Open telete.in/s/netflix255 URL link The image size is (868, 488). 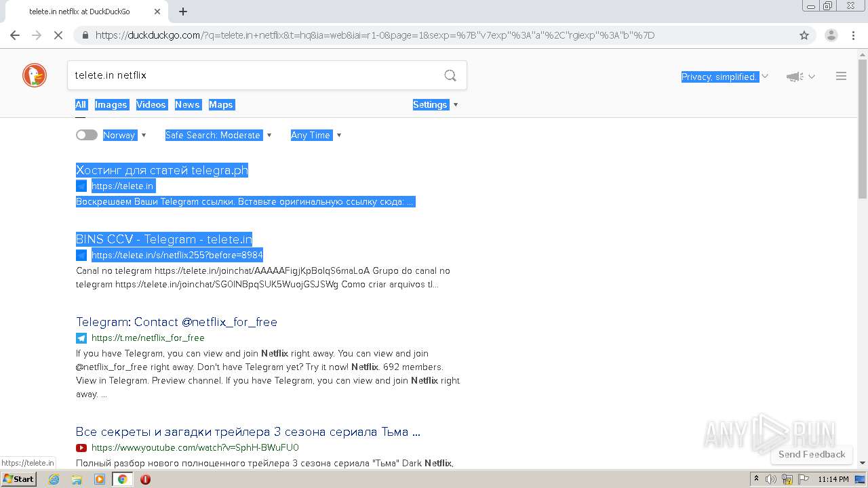click(177, 256)
